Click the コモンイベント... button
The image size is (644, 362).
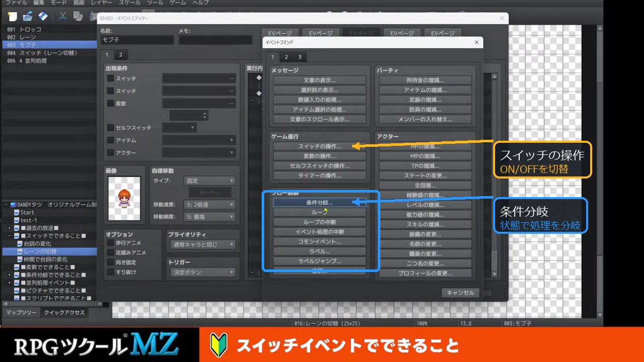(x=320, y=241)
